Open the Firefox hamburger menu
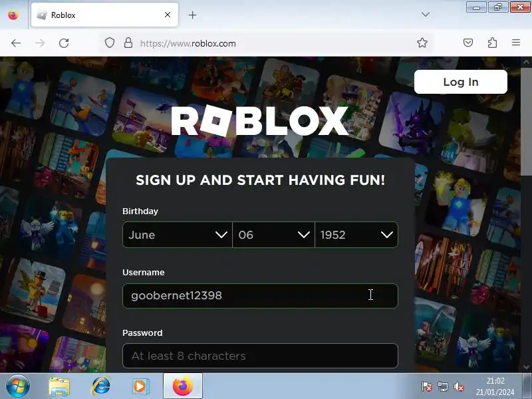Image resolution: width=532 pixels, height=399 pixels. click(x=516, y=43)
